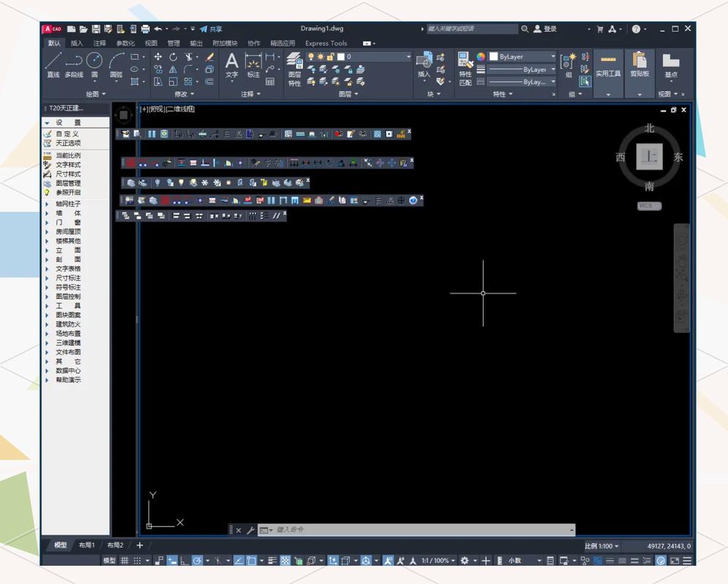
Task: Click the white layer color swatch
Action: (341, 57)
